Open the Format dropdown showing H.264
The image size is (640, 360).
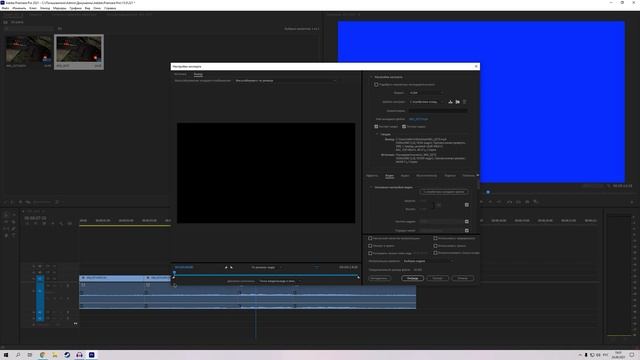pos(426,93)
